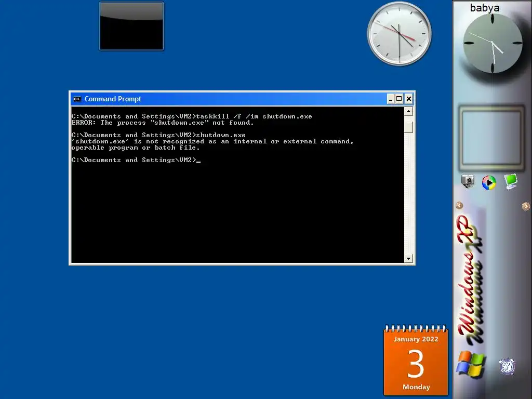Click the alarm clock icon in the sidebar
532x399 pixels.
click(x=507, y=366)
